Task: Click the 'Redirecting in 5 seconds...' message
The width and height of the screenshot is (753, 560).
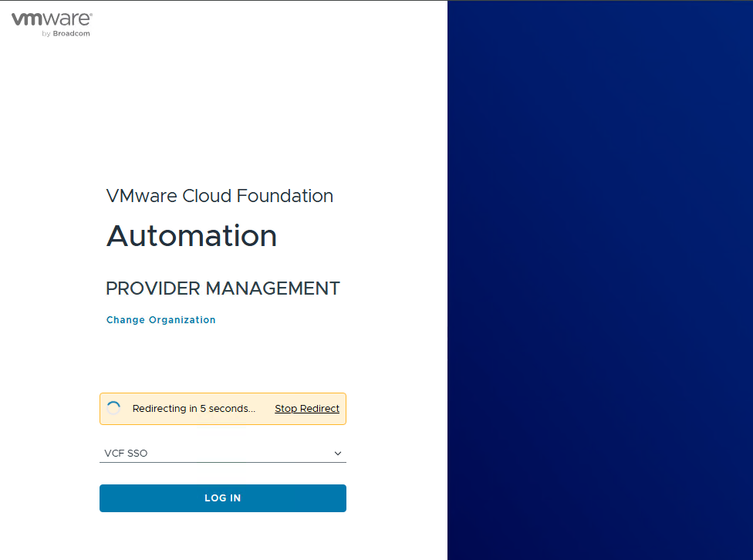Action: tap(194, 409)
